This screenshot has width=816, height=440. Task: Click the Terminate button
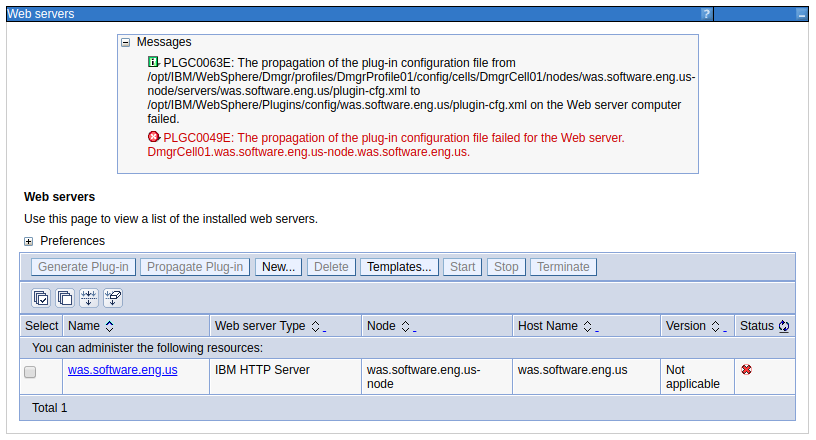coord(564,267)
